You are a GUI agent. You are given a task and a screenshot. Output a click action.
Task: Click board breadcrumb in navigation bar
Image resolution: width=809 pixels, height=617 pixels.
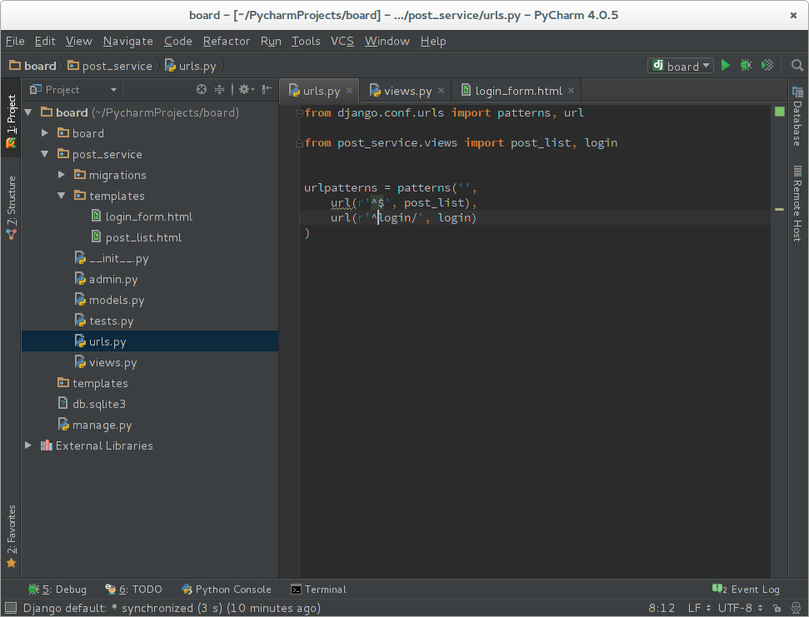click(x=33, y=66)
